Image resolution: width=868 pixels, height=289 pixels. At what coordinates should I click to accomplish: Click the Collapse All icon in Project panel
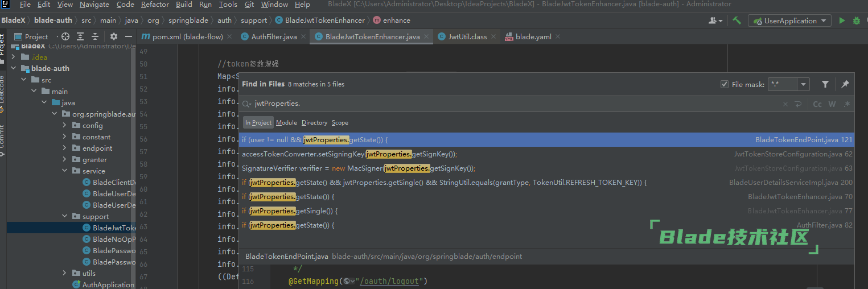(x=96, y=36)
